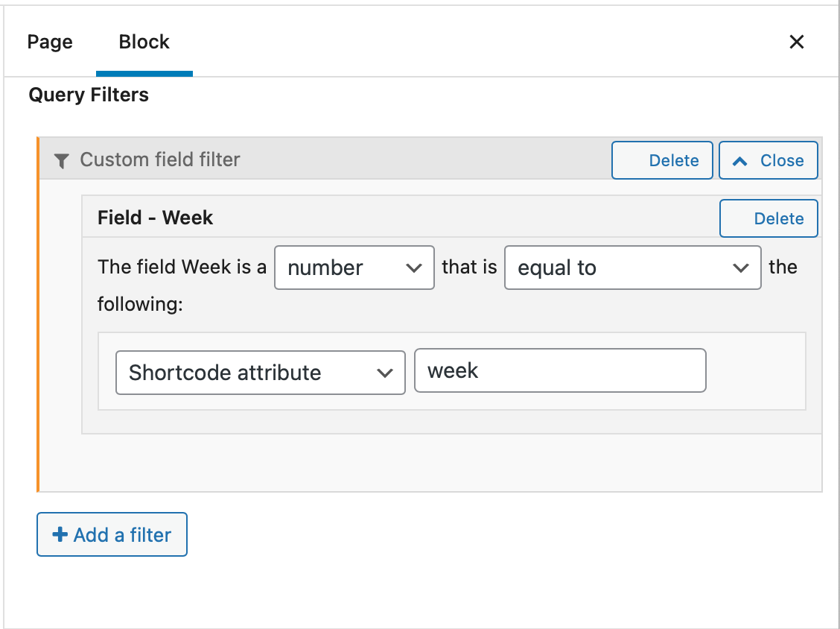This screenshot has height=629, width=840.
Task: Click the up chevron icon on the Close button
Action: tap(740, 160)
